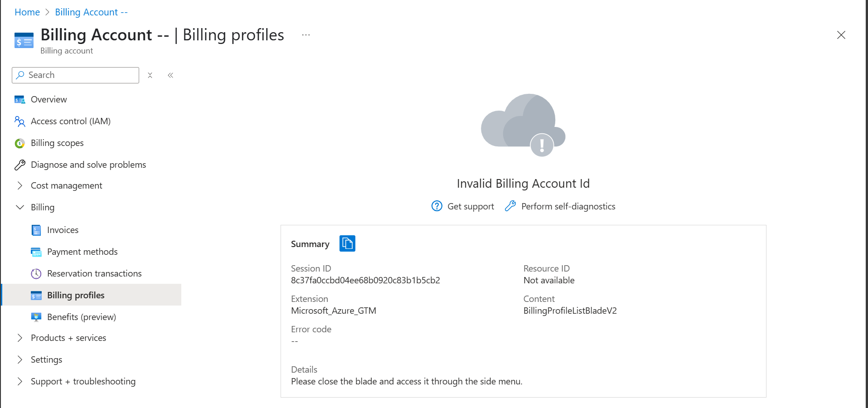Focus the sidebar Search input field

point(75,75)
